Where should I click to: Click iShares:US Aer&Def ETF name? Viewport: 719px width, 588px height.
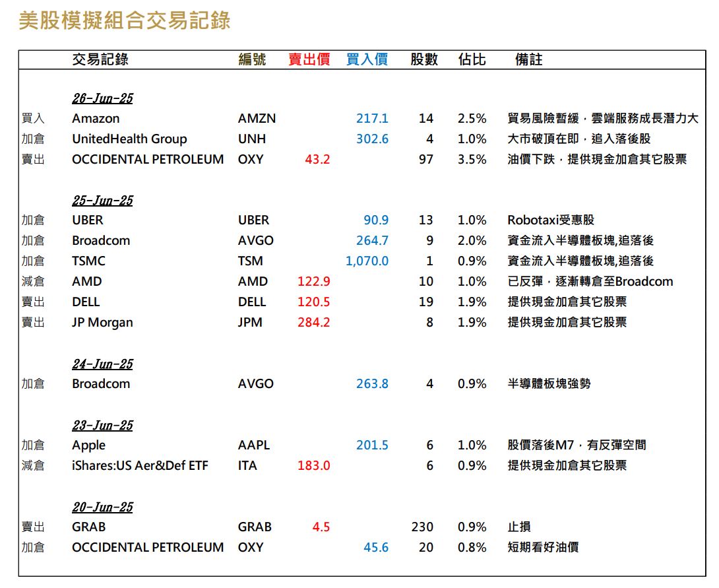[140, 465]
